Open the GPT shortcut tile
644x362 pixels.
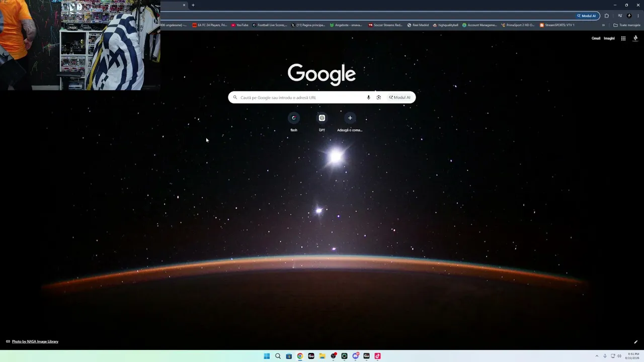coord(322,122)
